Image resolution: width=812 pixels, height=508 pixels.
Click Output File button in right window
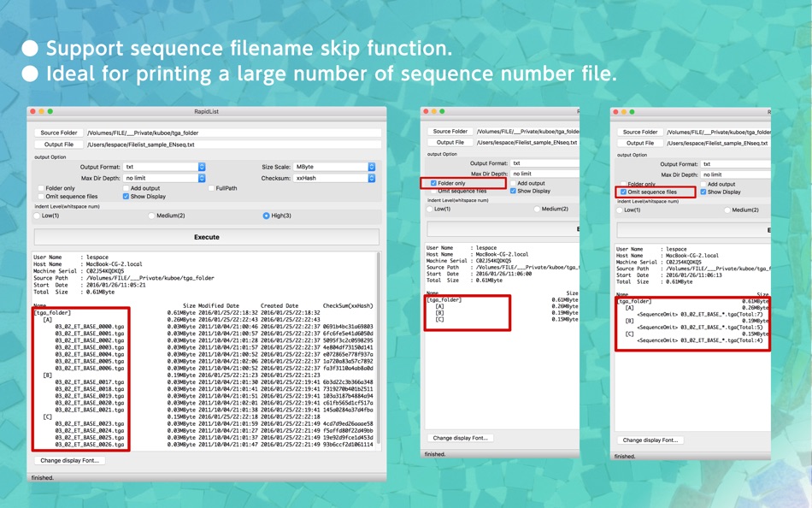[640, 143]
